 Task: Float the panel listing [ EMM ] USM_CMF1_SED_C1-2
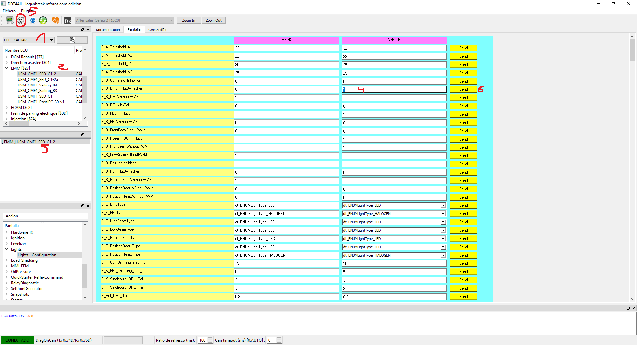tap(83, 134)
